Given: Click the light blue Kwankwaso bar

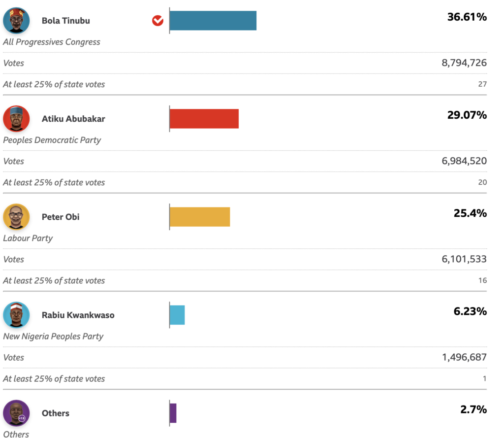Looking at the screenshot, I should click(x=177, y=315).
